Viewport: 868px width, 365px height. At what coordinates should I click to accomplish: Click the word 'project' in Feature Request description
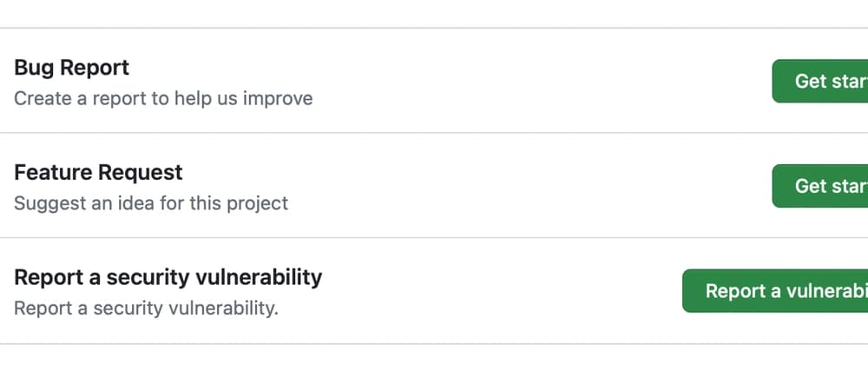[258, 203]
